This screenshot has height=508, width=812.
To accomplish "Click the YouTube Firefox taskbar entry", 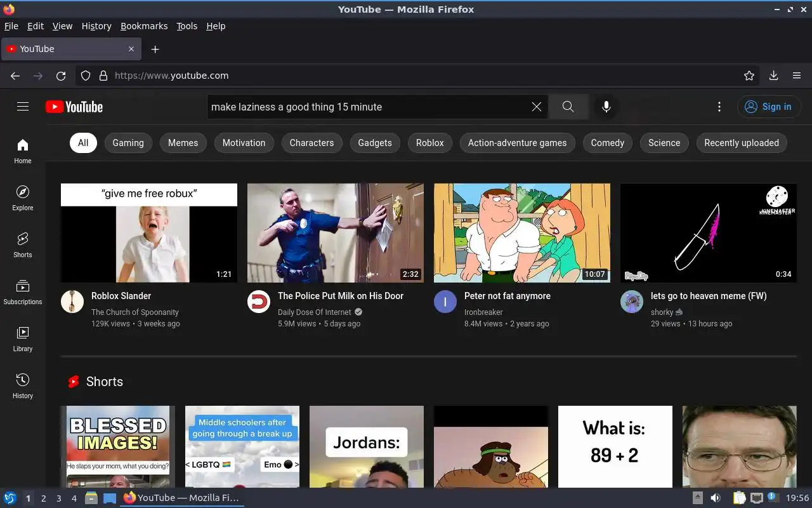I will point(181,498).
